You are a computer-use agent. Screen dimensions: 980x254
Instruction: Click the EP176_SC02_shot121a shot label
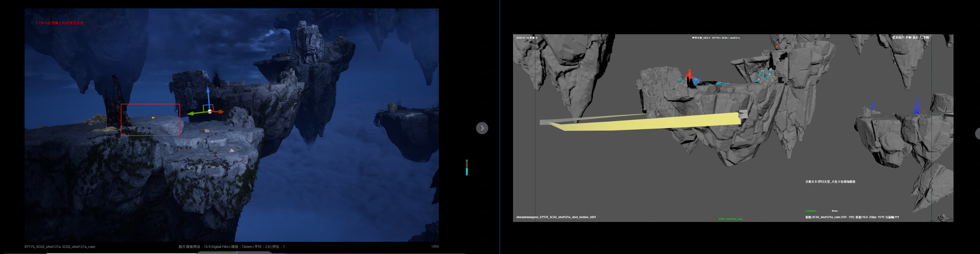click(60, 247)
